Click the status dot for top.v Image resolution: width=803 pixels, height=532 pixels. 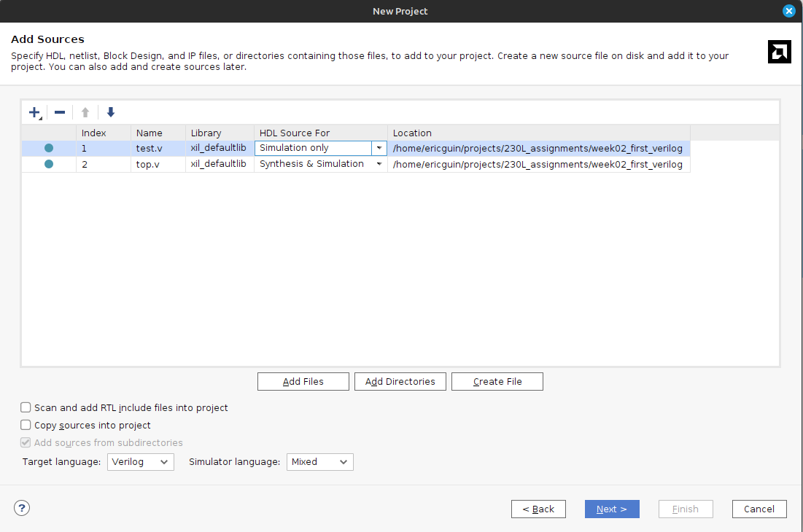[49, 164]
